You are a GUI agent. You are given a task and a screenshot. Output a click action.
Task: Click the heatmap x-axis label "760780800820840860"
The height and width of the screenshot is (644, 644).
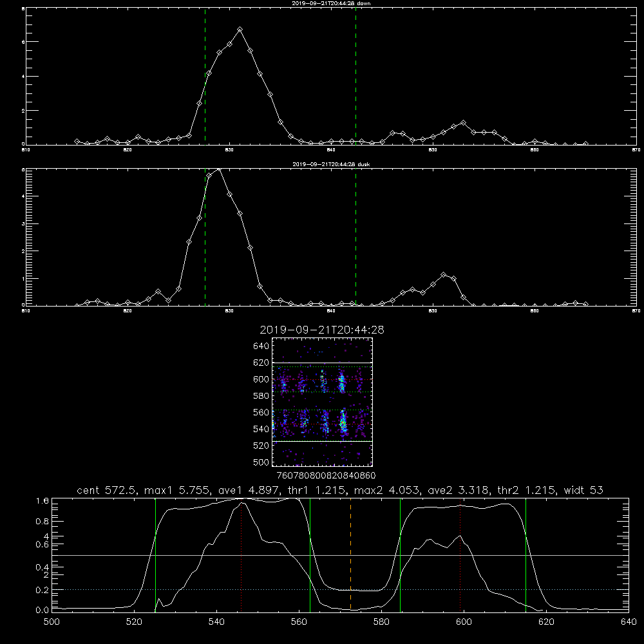(x=326, y=475)
